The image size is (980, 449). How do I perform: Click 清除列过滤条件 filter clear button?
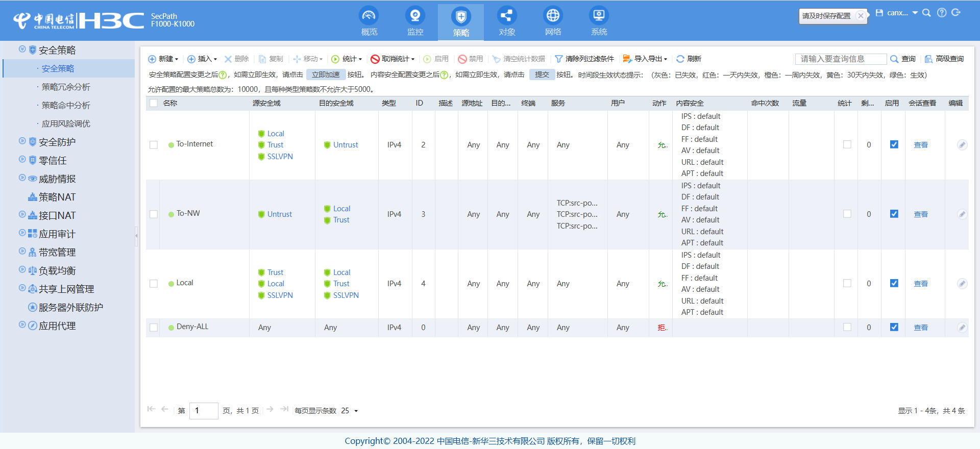[x=584, y=59]
